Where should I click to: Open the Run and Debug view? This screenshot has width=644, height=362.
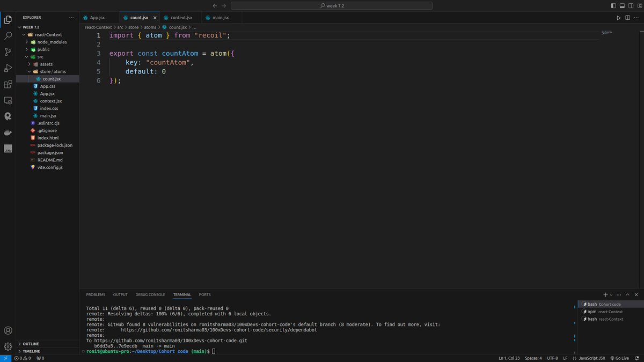(x=8, y=68)
